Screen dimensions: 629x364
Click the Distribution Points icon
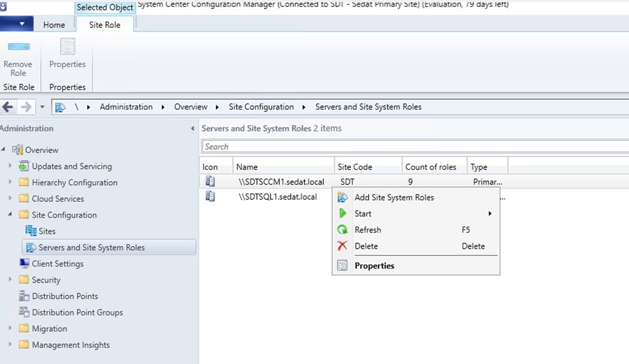point(24,296)
